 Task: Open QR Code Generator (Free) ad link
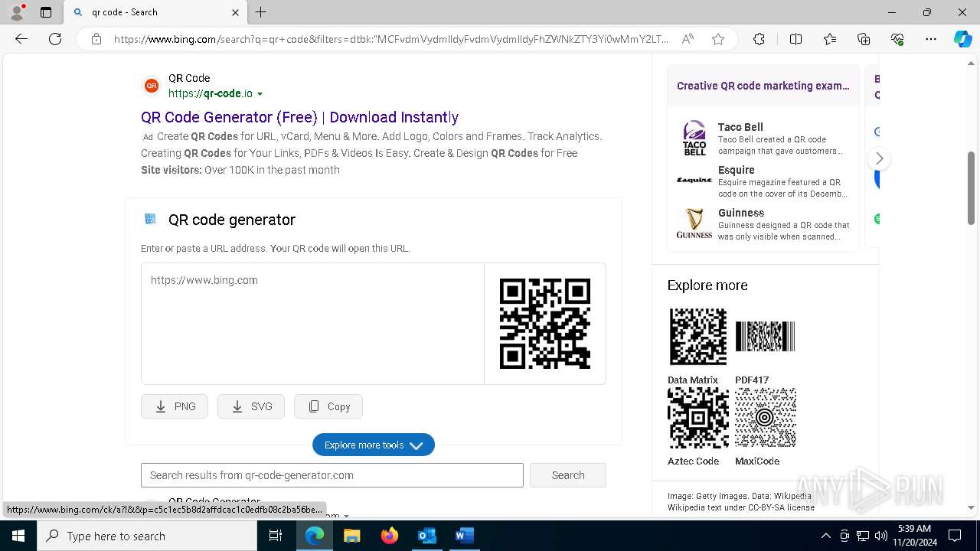click(x=299, y=117)
